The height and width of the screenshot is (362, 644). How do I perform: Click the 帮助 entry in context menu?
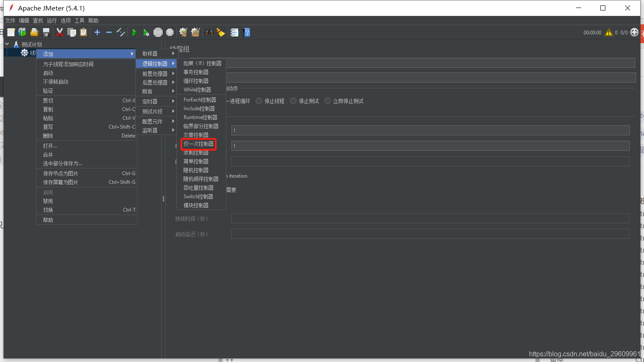(47, 219)
